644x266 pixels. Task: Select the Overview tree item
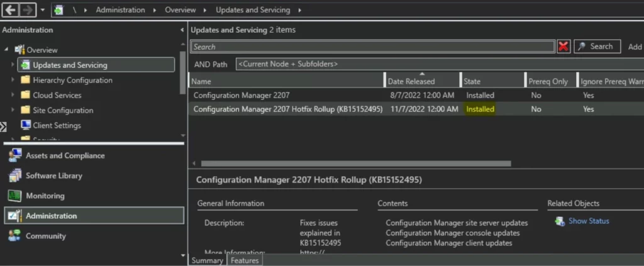(42, 50)
